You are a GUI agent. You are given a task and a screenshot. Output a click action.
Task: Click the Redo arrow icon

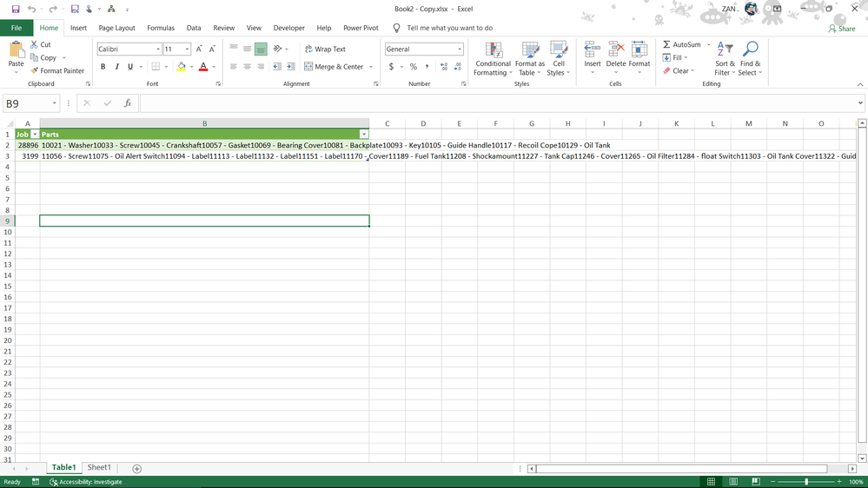click(53, 9)
